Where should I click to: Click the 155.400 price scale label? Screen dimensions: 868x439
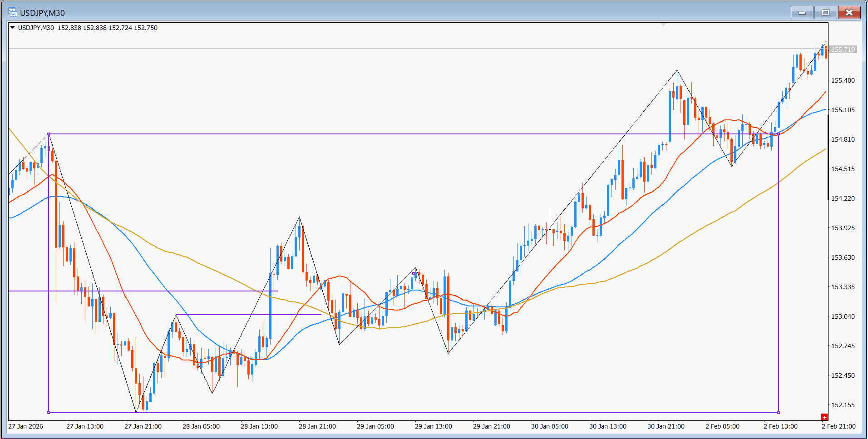[843, 80]
